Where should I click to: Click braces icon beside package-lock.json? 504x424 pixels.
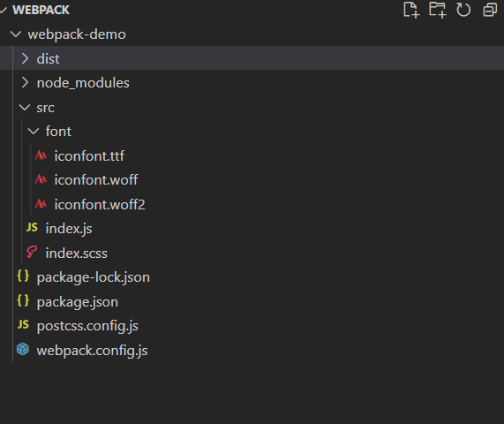pos(23,276)
